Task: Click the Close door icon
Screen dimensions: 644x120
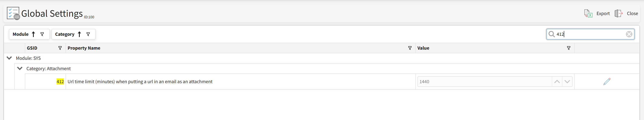Action: point(619,13)
